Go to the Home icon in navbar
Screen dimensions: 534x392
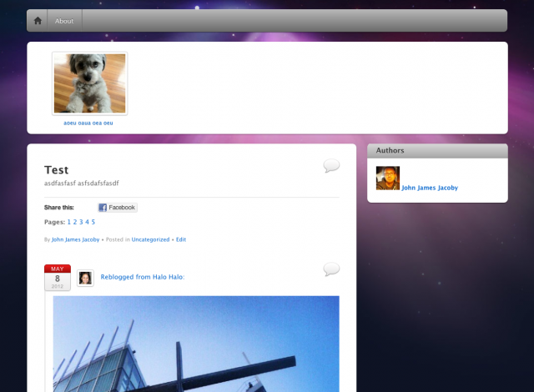38,21
